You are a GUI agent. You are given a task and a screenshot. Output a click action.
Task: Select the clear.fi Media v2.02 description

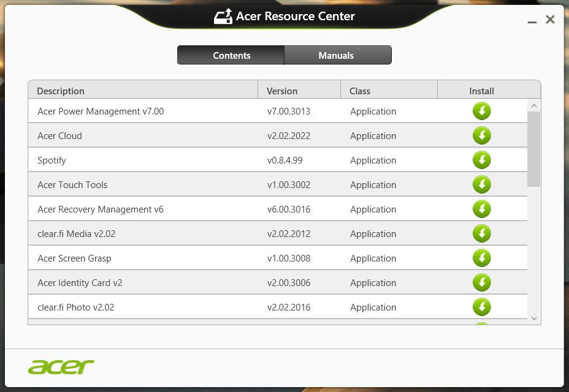[x=77, y=234]
